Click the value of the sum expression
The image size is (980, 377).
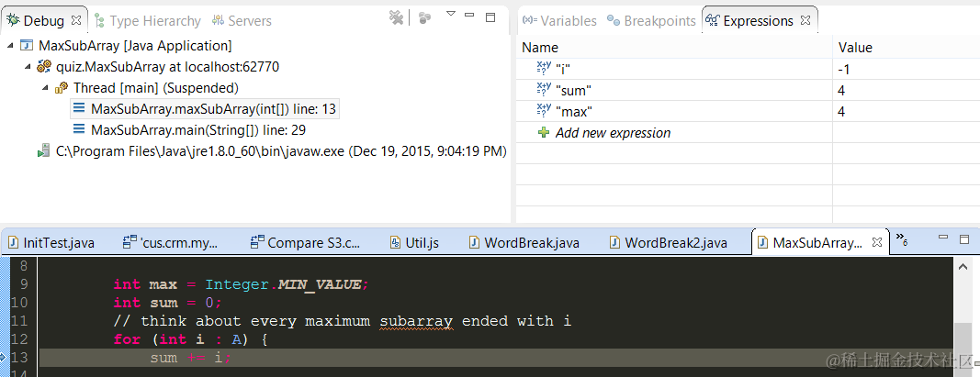tap(841, 91)
